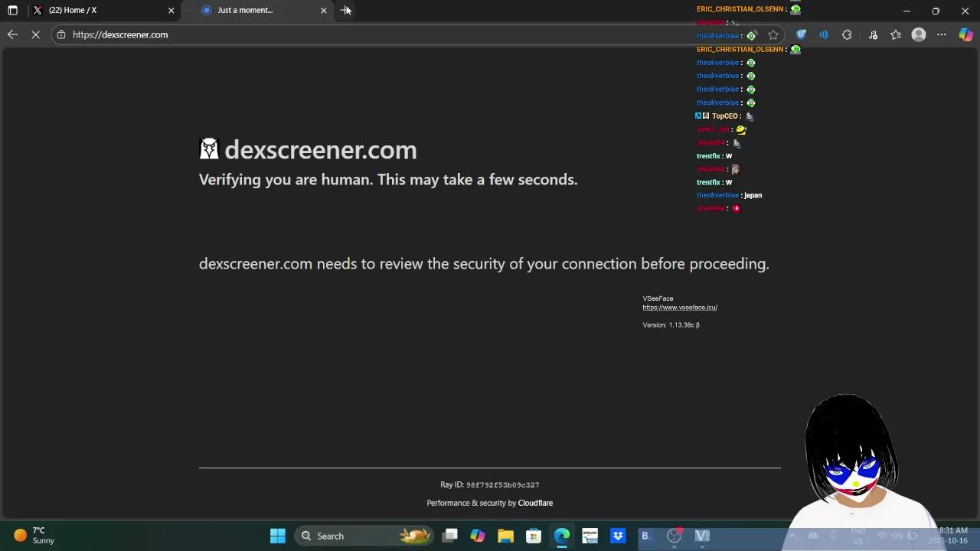Open the Favorites list icon
The image size is (980, 551).
pos(896,34)
